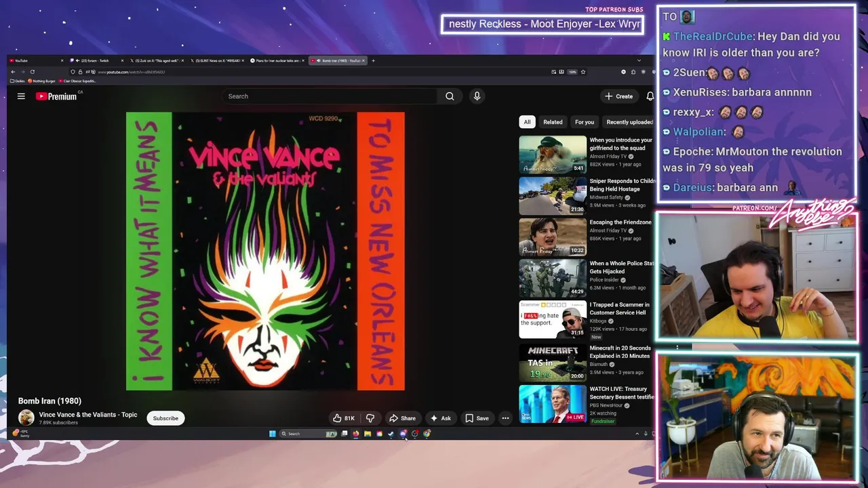The width and height of the screenshot is (868, 488).
Task: Open YouTube notifications bell
Action: (x=650, y=96)
